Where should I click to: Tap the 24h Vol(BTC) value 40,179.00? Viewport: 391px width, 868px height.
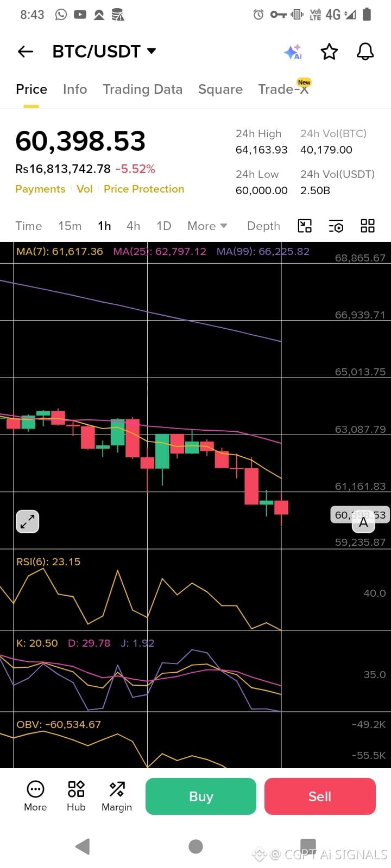[x=326, y=150]
